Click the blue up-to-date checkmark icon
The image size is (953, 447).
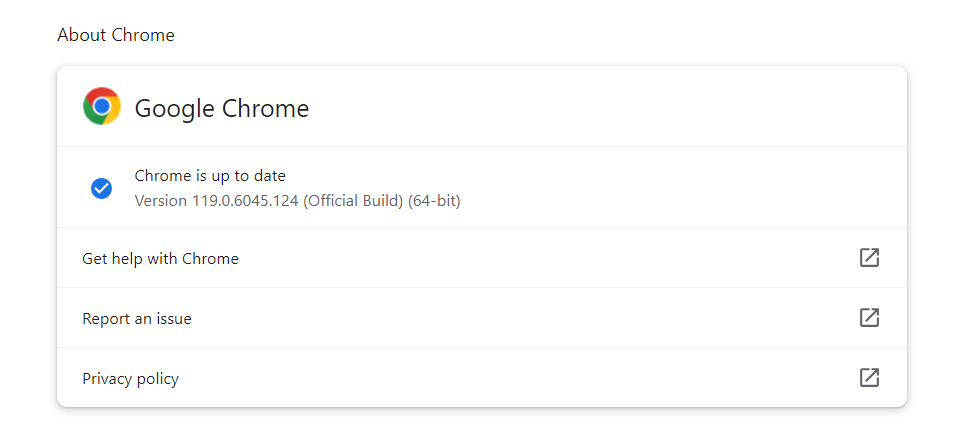(x=101, y=188)
